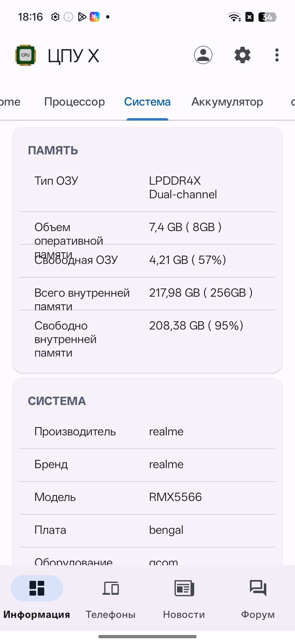
Task: Select the Система tab
Action: point(147,102)
